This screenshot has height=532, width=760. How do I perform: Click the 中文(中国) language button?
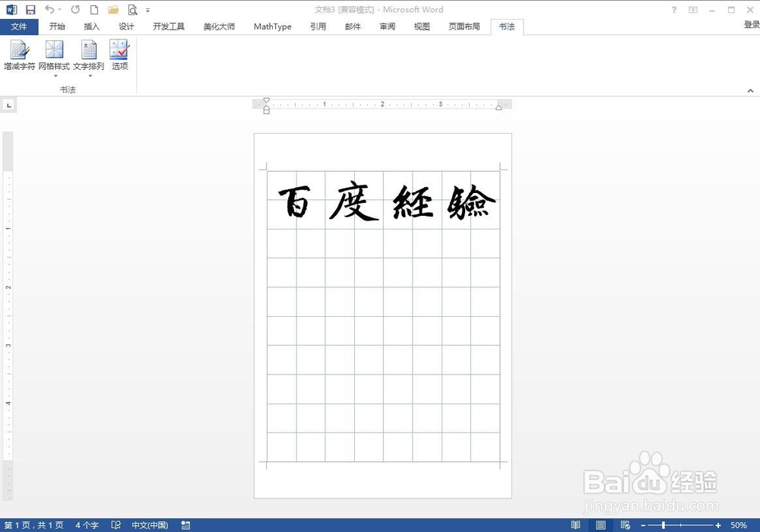point(150,524)
